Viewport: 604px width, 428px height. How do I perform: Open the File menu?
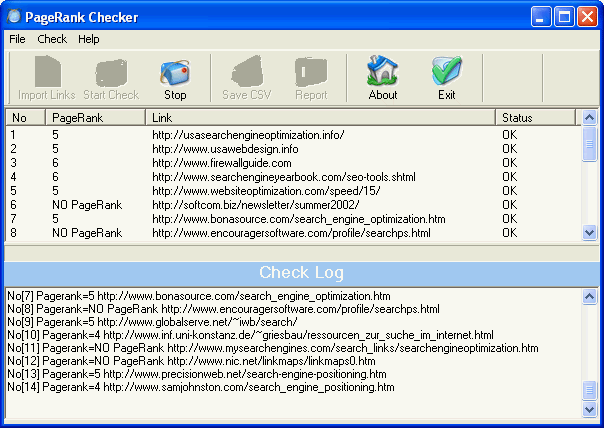click(x=17, y=39)
